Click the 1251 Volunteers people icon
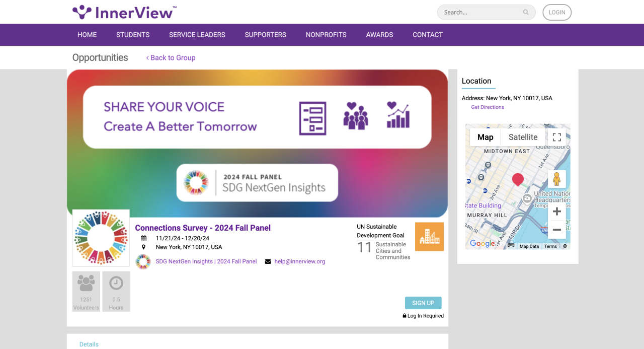 pos(86,284)
